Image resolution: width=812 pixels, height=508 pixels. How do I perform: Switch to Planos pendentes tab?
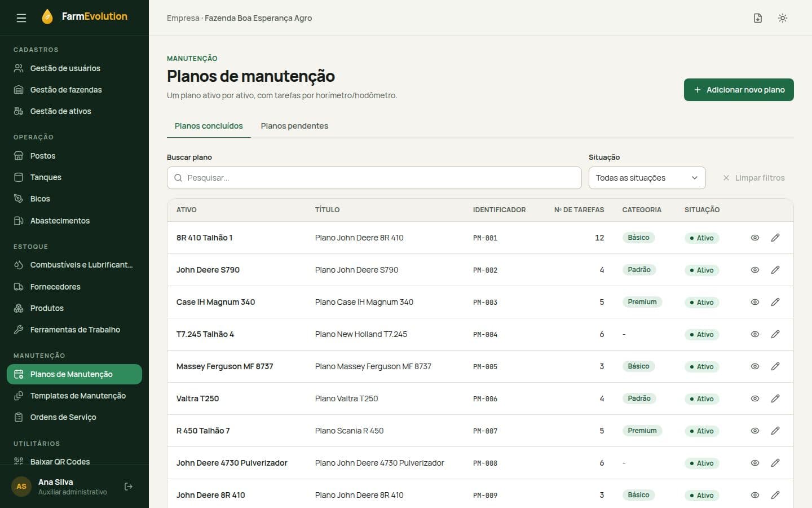294,126
